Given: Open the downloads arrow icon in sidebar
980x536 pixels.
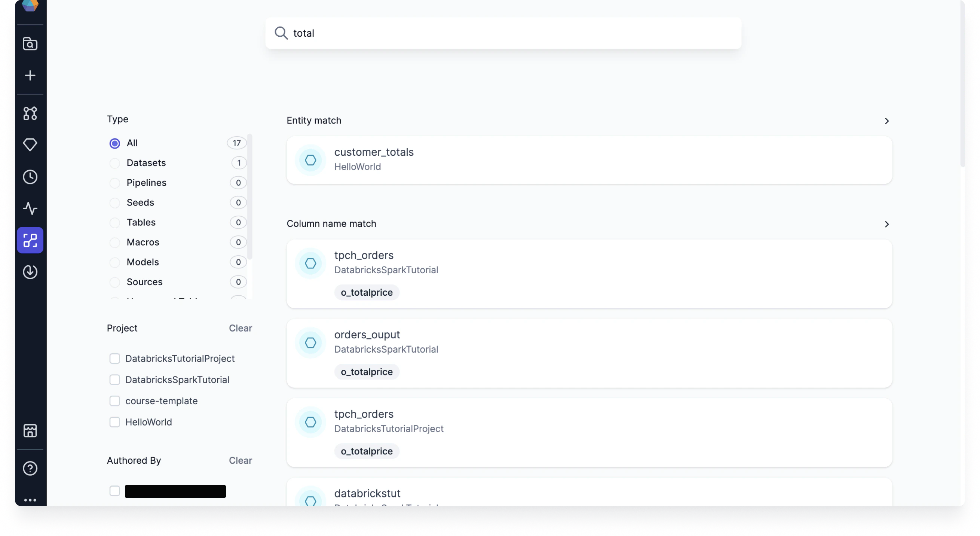Looking at the screenshot, I should point(30,272).
